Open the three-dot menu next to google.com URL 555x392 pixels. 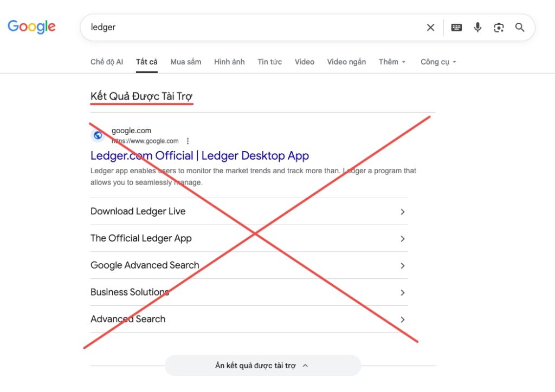[x=188, y=141]
